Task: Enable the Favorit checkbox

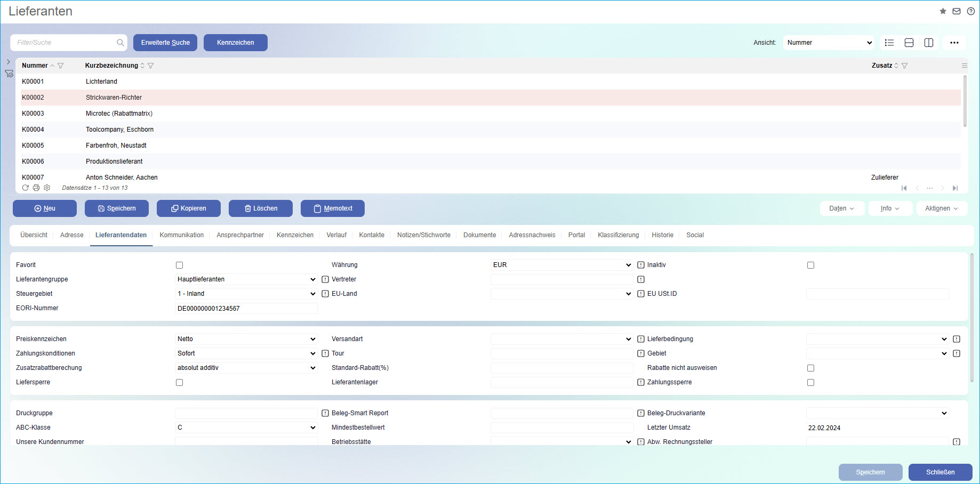Action: [179, 265]
